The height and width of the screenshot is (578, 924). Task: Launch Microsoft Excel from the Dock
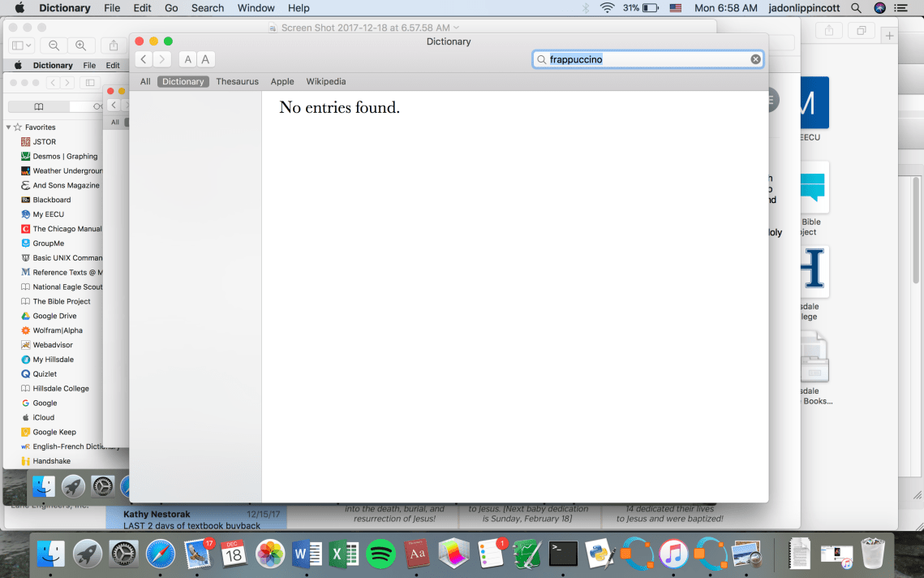[x=344, y=554]
